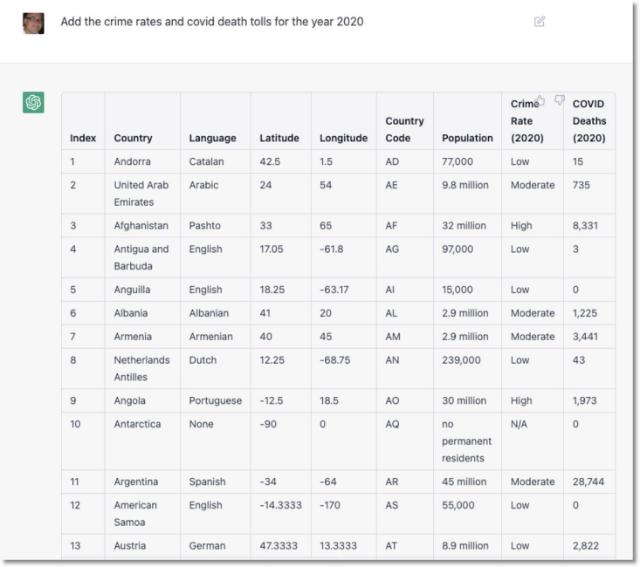This screenshot has height=567, width=640.
Task: Select the United Arab Emirates cell
Action: pyautogui.click(x=141, y=193)
